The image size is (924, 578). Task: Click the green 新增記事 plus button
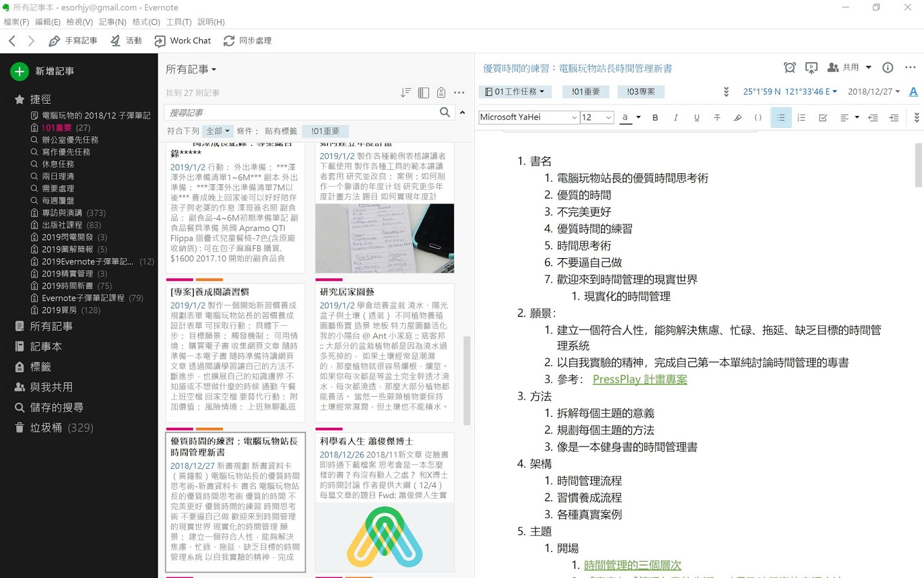pos(19,71)
